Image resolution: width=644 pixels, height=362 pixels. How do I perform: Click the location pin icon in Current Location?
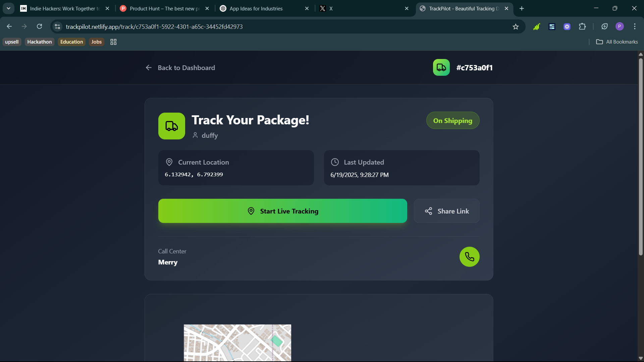click(169, 162)
